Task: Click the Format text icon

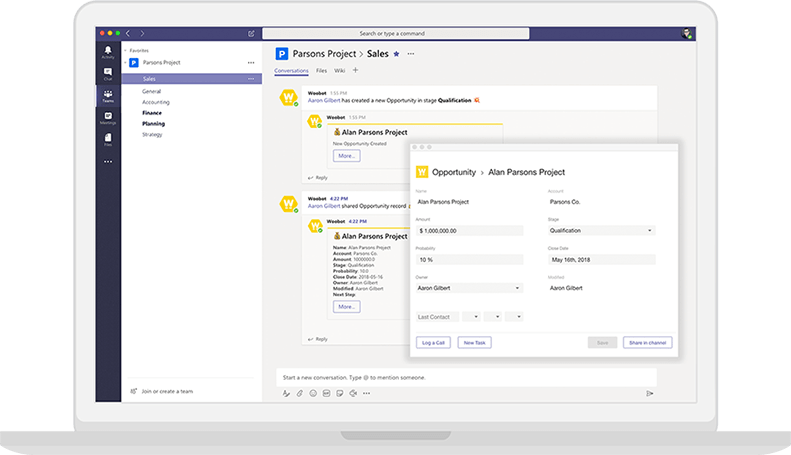Action: click(x=286, y=393)
